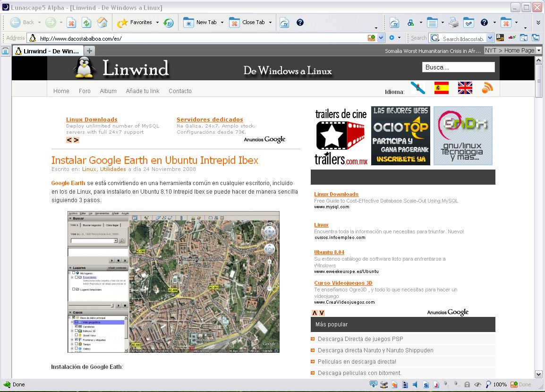545x392 pixels.
Task: Go to the Home page icon
Action: pyautogui.click(x=102, y=23)
